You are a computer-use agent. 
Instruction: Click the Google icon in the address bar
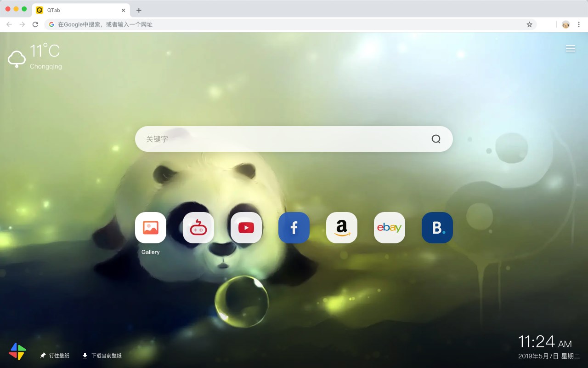pyautogui.click(x=51, y=24)
